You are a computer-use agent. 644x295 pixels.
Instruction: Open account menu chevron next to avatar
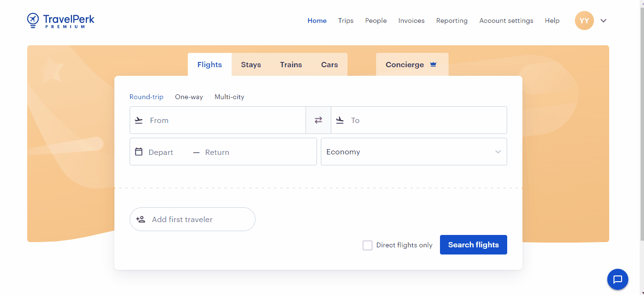coord(603,20)
